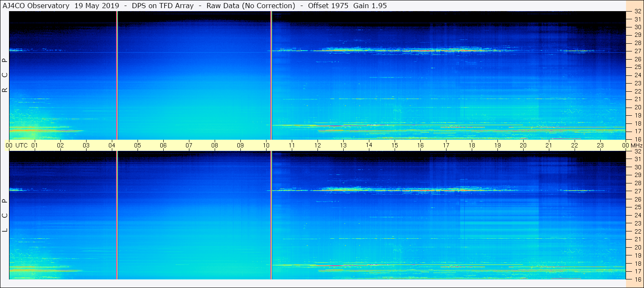Click hour '03' on the time axis
644x288 pixels.
pyautogui.click(x=86, y=146)
